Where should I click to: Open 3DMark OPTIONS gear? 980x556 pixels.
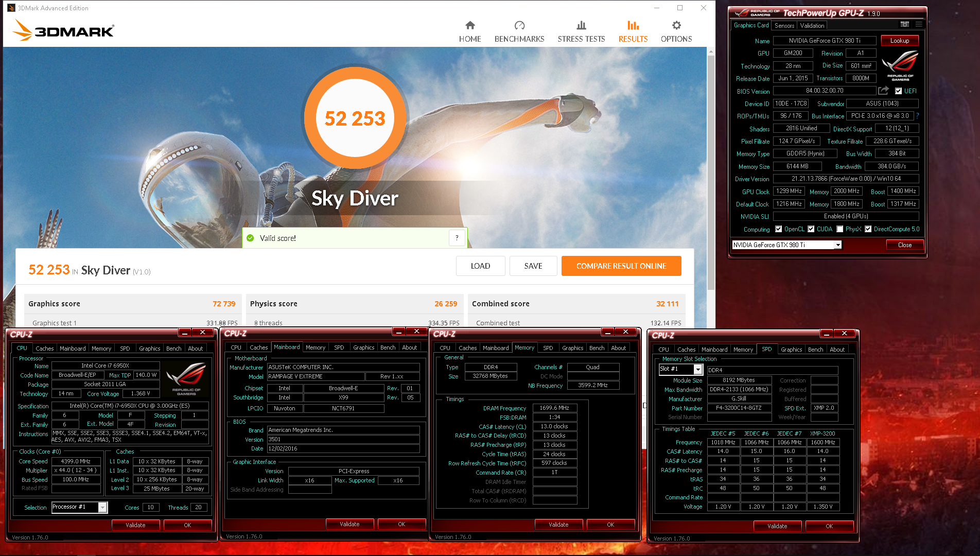tap(676, 32)
